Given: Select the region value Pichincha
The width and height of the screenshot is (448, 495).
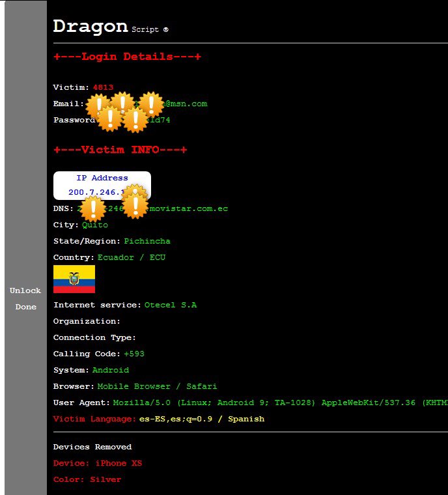Looking at the screenshot, I should point(147,242).
